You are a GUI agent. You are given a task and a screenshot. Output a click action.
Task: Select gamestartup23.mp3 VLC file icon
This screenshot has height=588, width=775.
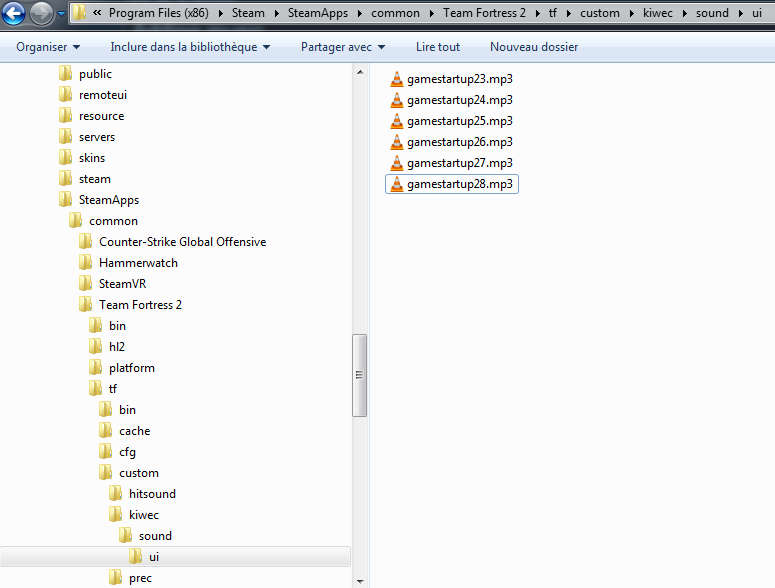tap(396, 79)
